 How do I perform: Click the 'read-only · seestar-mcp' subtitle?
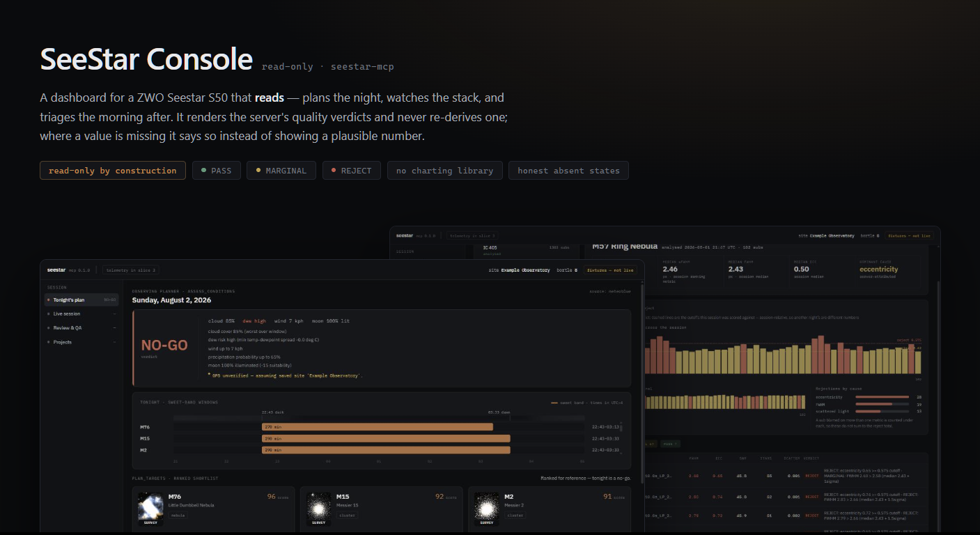(x=327, y=67)
